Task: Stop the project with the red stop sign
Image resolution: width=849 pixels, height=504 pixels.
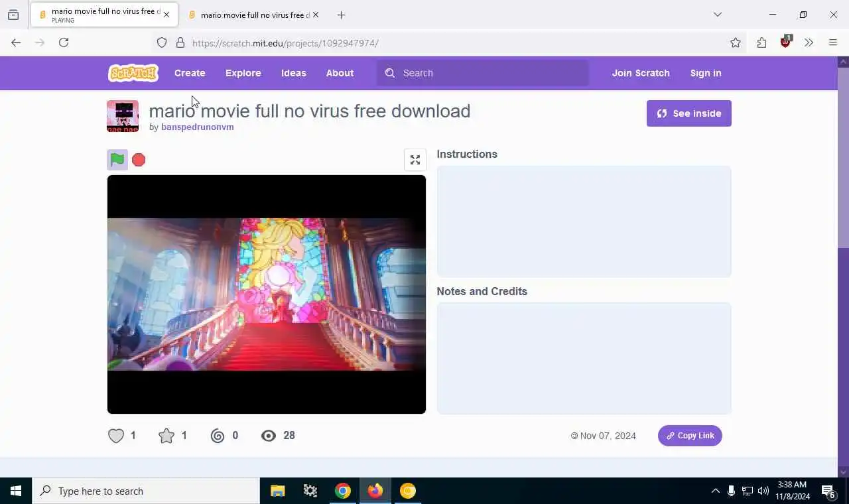Action: [139, 160]
